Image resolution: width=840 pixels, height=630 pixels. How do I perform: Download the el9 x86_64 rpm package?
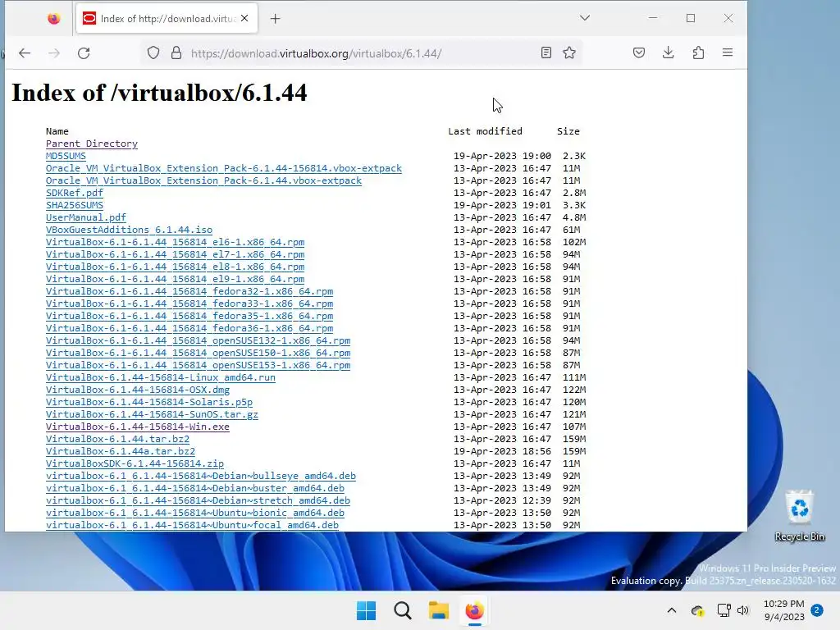click(x=176, y=279)
